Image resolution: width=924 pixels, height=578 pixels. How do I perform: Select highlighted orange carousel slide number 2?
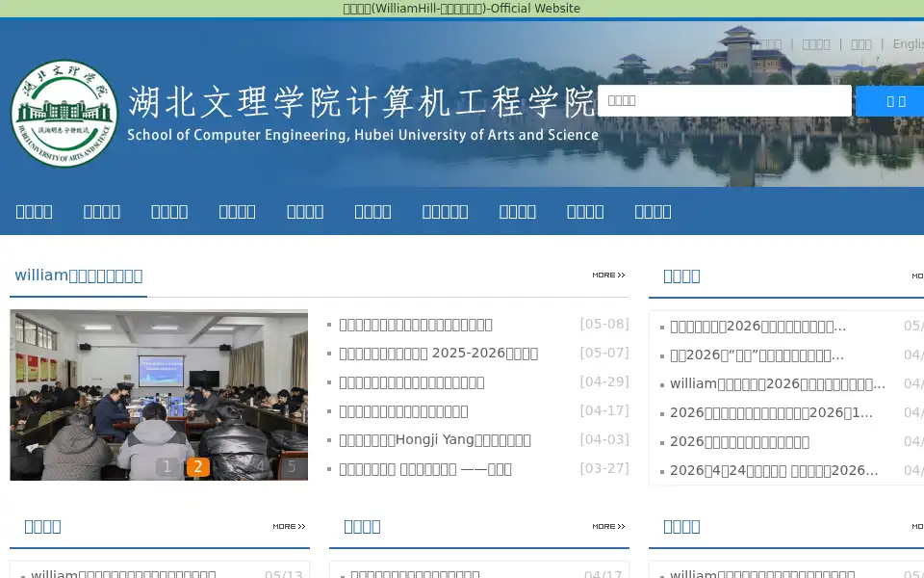198,466
